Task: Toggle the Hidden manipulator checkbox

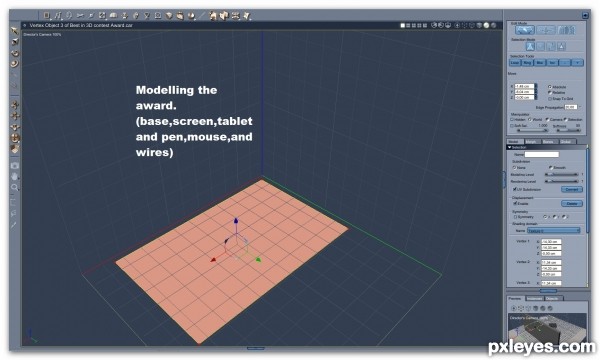Action: [x=512, y=119]
